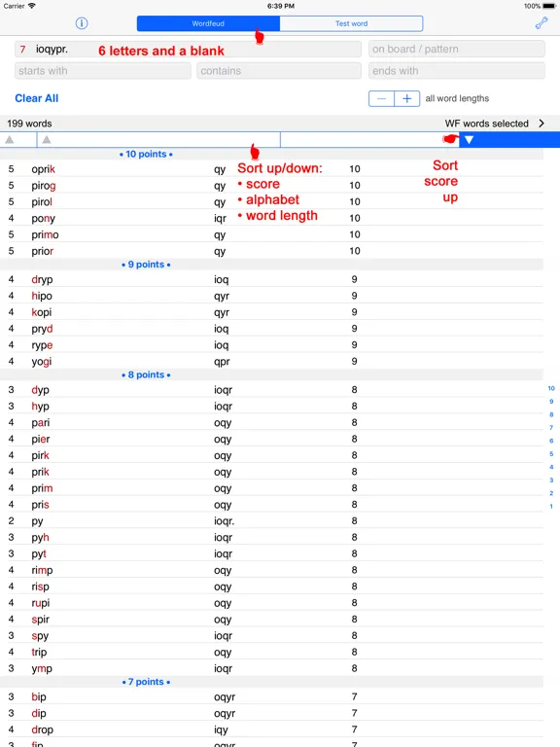This screenshot has height=747, width=560.
Task: Jump to 3 in the side index
Action: [x=551, y=480]
